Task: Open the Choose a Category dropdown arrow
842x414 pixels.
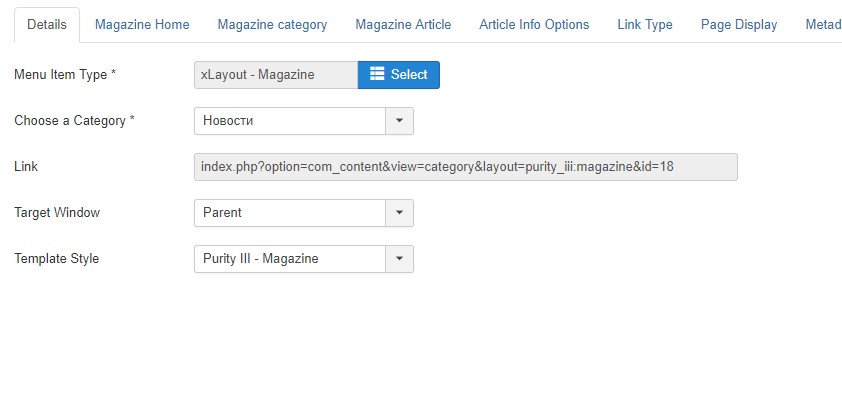Action: click(399, 121)
